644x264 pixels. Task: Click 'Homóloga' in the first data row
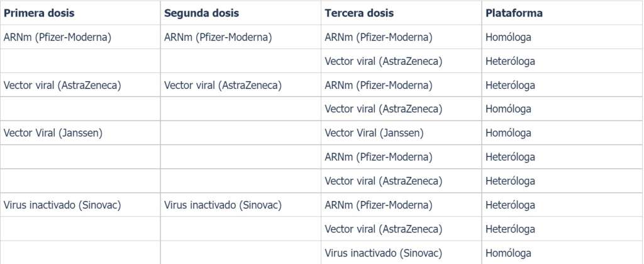coord(508,37)
